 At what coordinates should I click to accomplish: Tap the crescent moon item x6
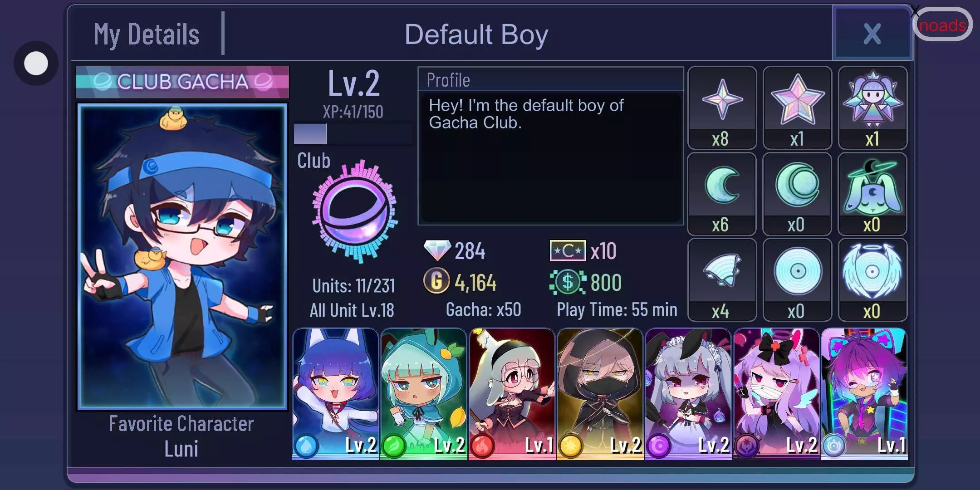(x=722, y=194)
